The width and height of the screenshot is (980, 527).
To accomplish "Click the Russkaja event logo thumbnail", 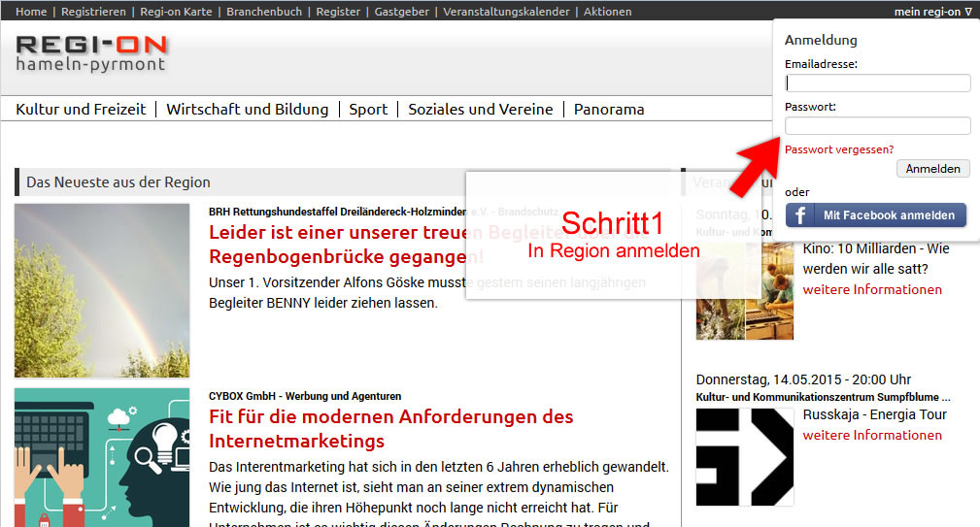I will [745, 457].
